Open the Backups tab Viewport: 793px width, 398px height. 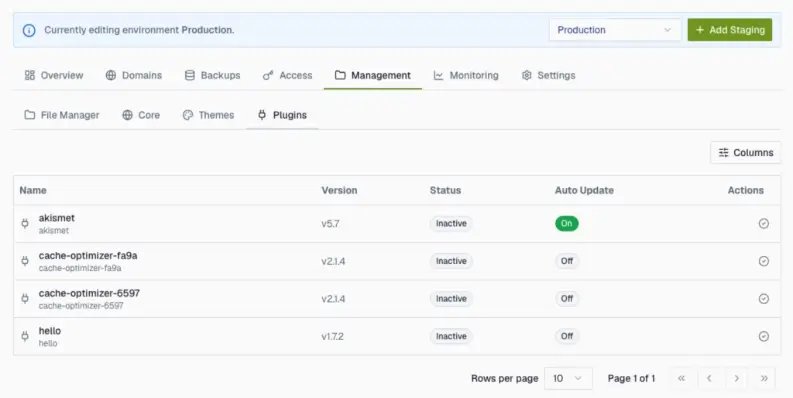pyautogui.click(x=212, y=75)
